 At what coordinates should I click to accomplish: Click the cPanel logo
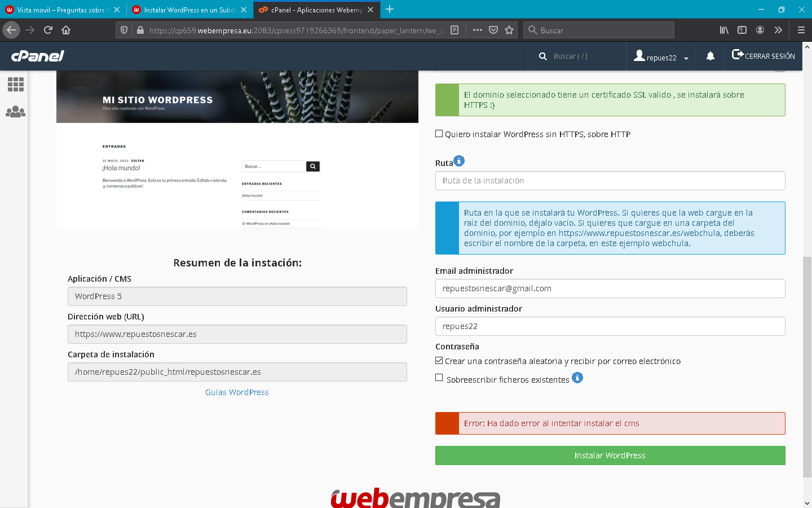click(x=38, y=56)
